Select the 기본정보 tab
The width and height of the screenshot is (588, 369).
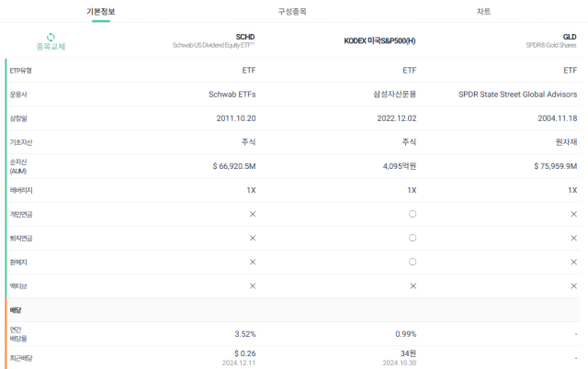tap(101, 12)
